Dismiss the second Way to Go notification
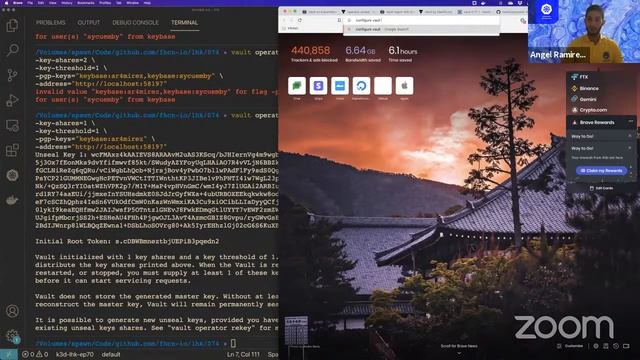The height and width of the screenshot is (360, 640). (x=630, y=148)
